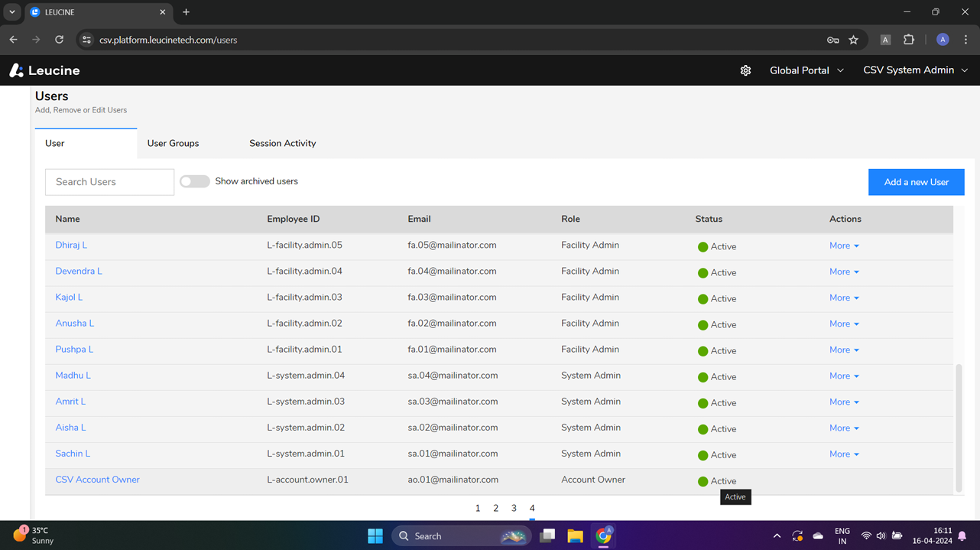Open the Sachin L user link
Viewport: 980px width, 550px height.
pyautogui.click(x=73, y=454)
